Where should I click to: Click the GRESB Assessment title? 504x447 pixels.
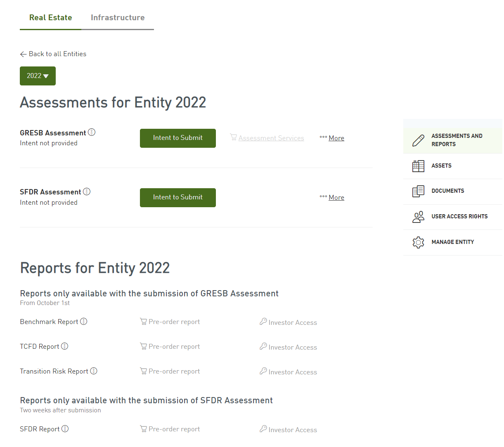click(x=53, y=133)
